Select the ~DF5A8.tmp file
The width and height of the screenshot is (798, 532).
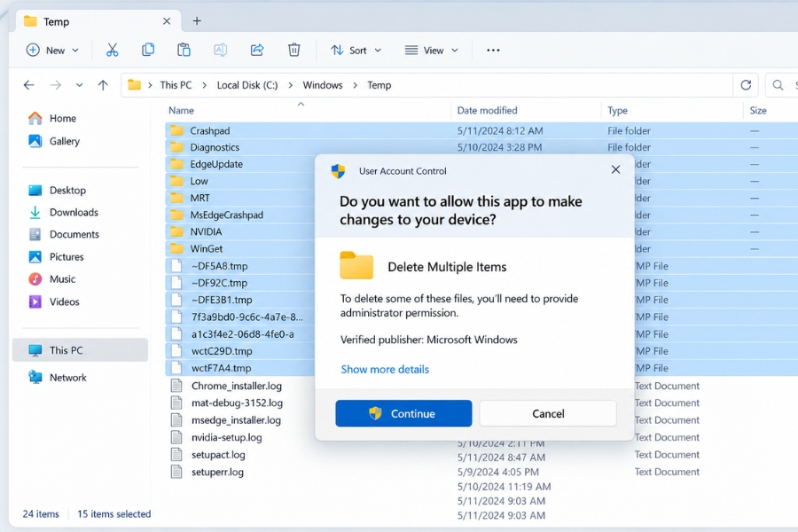click(x=219, y=266)
